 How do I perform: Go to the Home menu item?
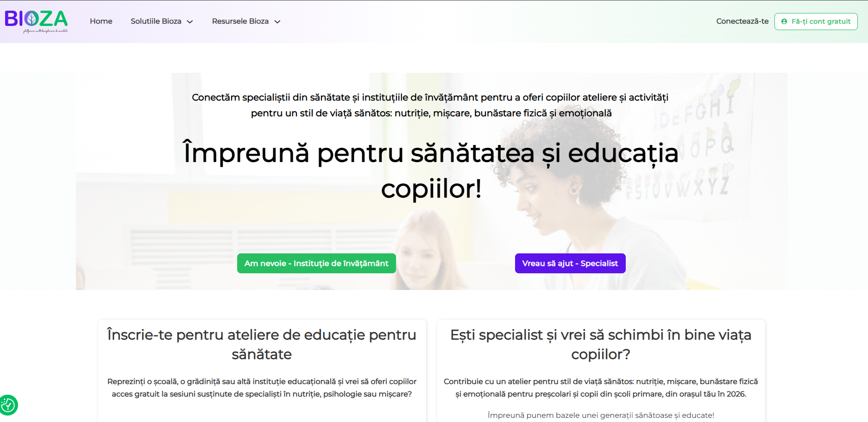101,21
